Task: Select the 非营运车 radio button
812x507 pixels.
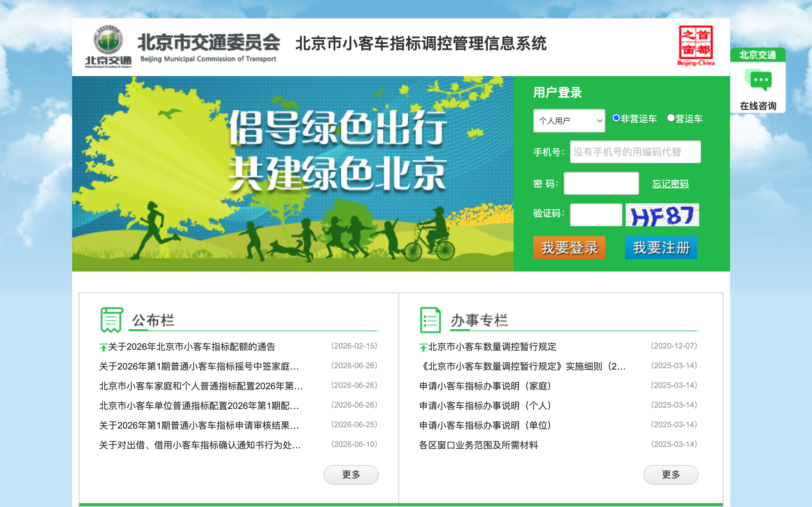Action: [616, 118]
